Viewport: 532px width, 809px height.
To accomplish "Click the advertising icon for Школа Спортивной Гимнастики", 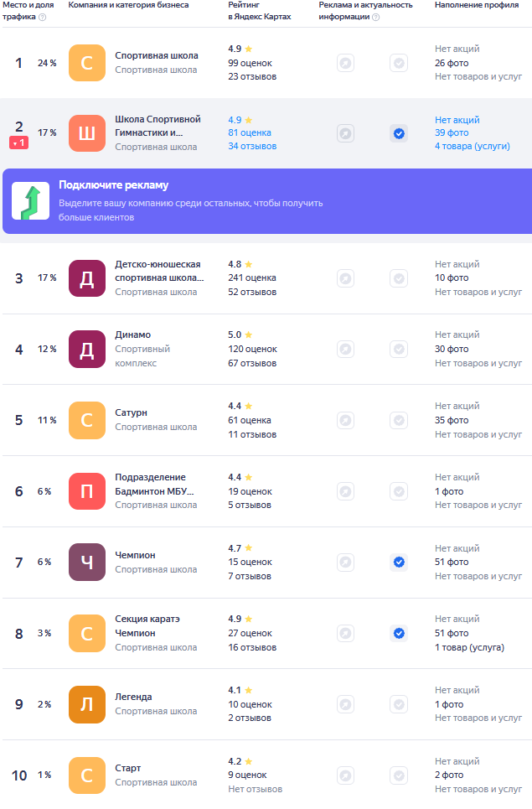I will click(x=345, y=133).
